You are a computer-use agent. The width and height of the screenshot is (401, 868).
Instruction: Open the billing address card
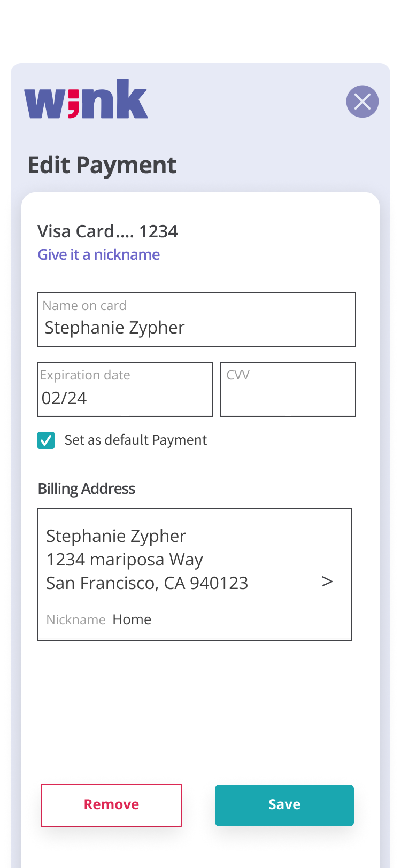(194, 574)
